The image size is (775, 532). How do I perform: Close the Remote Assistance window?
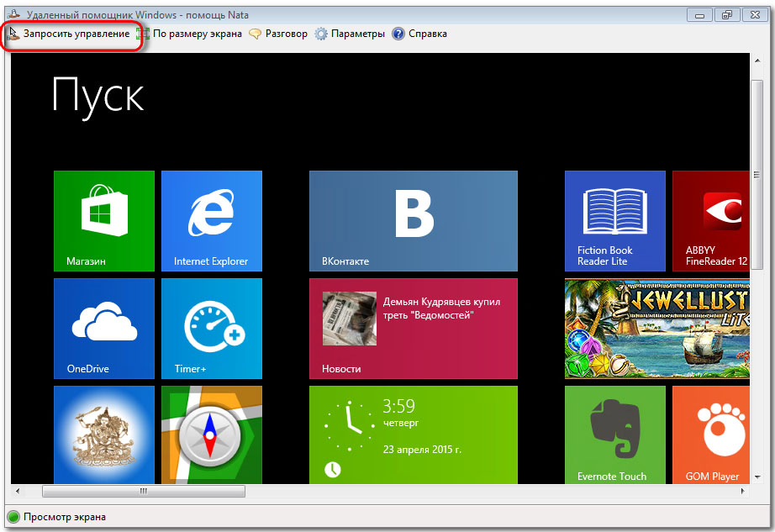(x=755, y=15)
